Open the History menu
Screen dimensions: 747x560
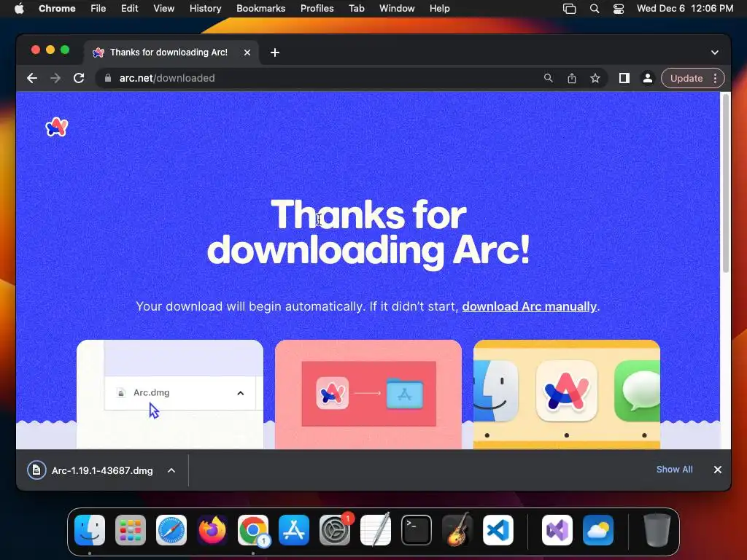[x=205, y=8]
